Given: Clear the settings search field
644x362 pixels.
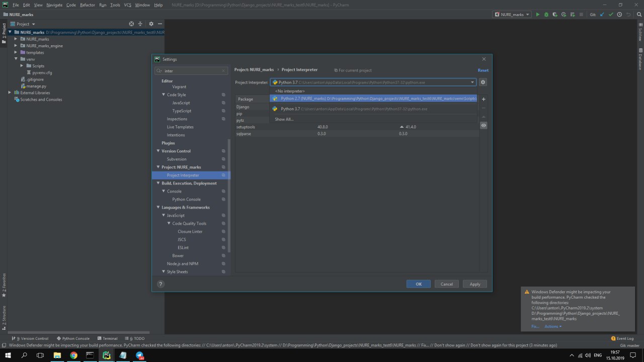Looking at the screenshot, I should [x=224, y=71].
